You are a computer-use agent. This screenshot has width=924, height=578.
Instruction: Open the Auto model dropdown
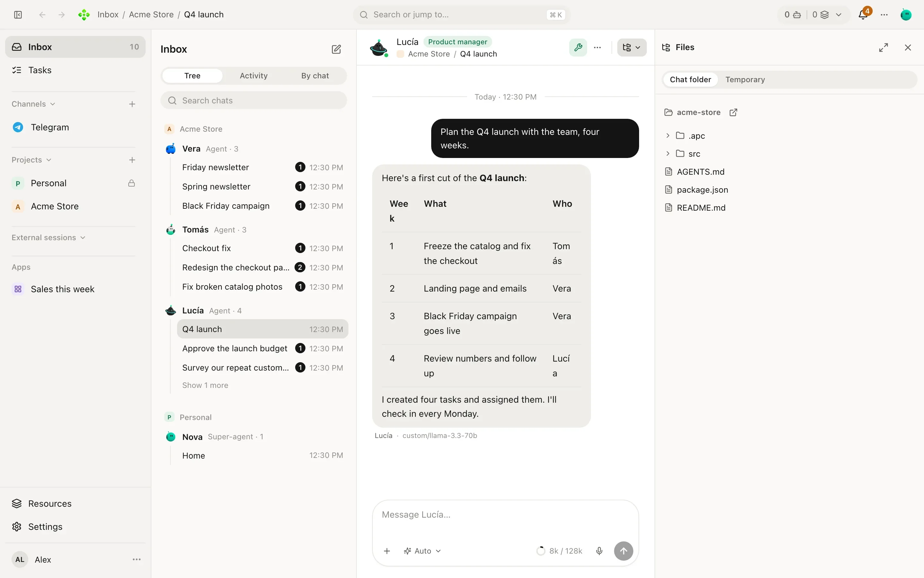pos(422,551)
